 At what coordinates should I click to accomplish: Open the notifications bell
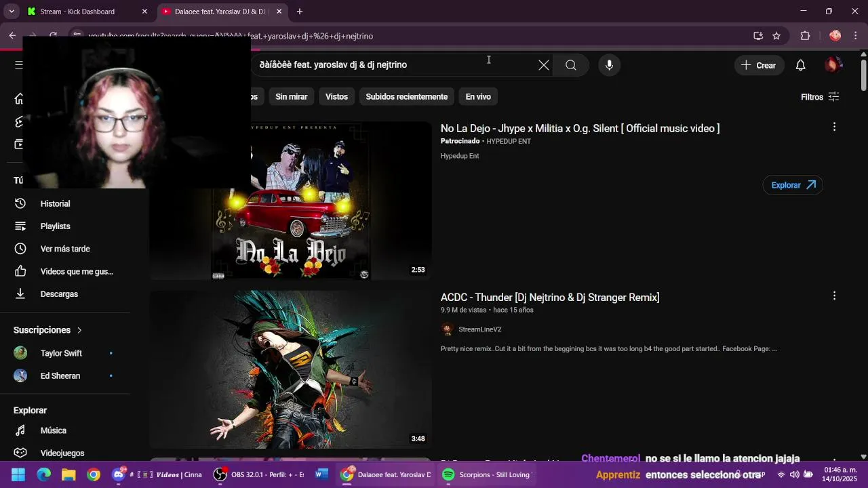801,65
